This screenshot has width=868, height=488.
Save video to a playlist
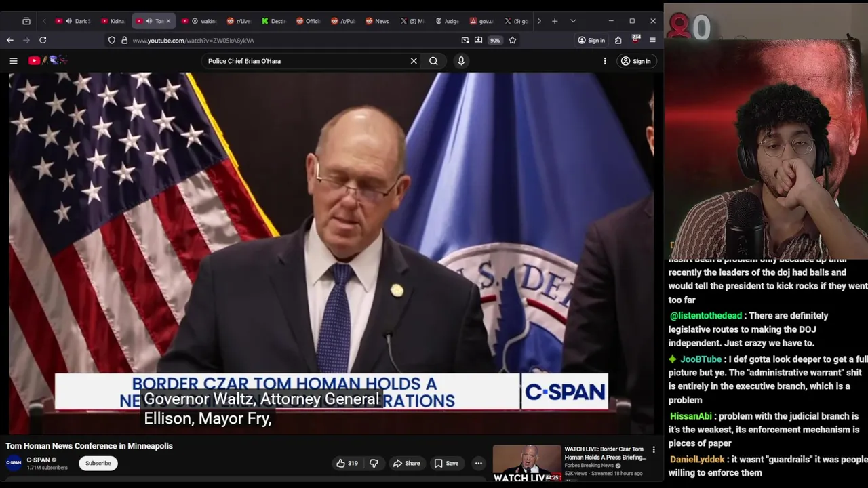point(446,463)
